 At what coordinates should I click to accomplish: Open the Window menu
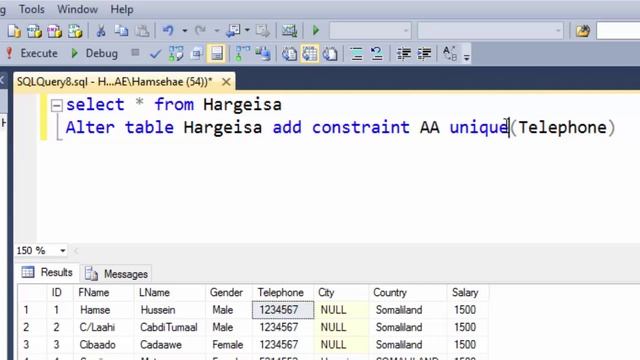77,9
